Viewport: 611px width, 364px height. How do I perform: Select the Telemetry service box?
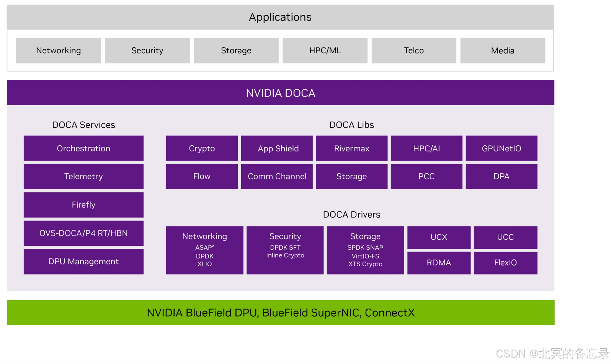[83, 177]
